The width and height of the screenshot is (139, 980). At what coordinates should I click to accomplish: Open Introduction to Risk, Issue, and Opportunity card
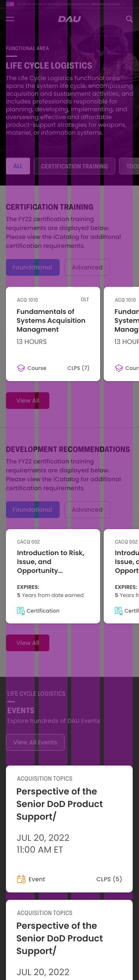click(x=53, y=576)
